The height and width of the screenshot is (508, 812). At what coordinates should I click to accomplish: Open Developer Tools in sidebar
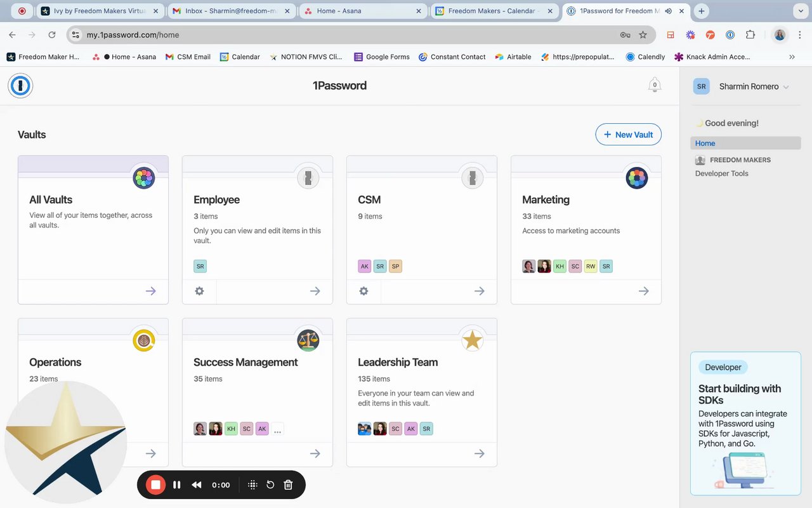point(721,173)
